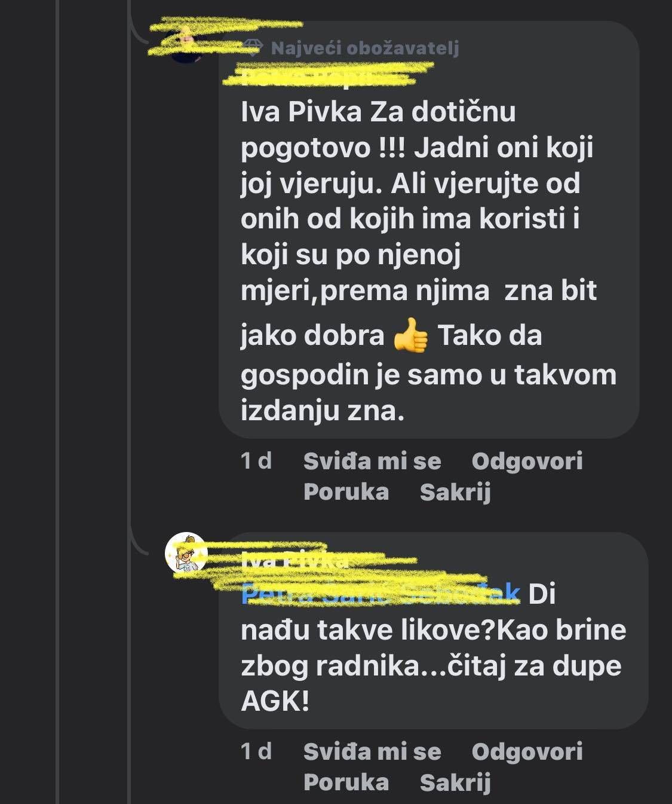Select the 'Jadni oni koji joj vjeruju' comment bubble
The height and width of the screenshot is (804, 672).
click(428, 239)
